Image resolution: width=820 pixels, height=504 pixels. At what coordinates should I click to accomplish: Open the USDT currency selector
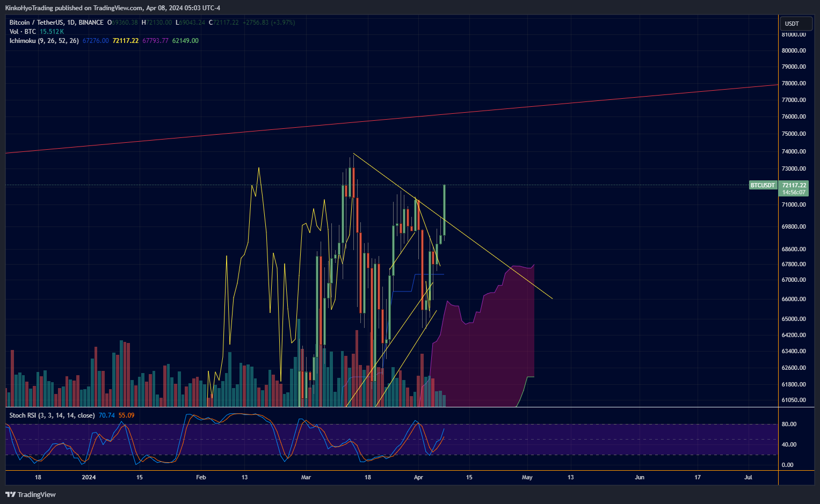[x=796, y=24]
